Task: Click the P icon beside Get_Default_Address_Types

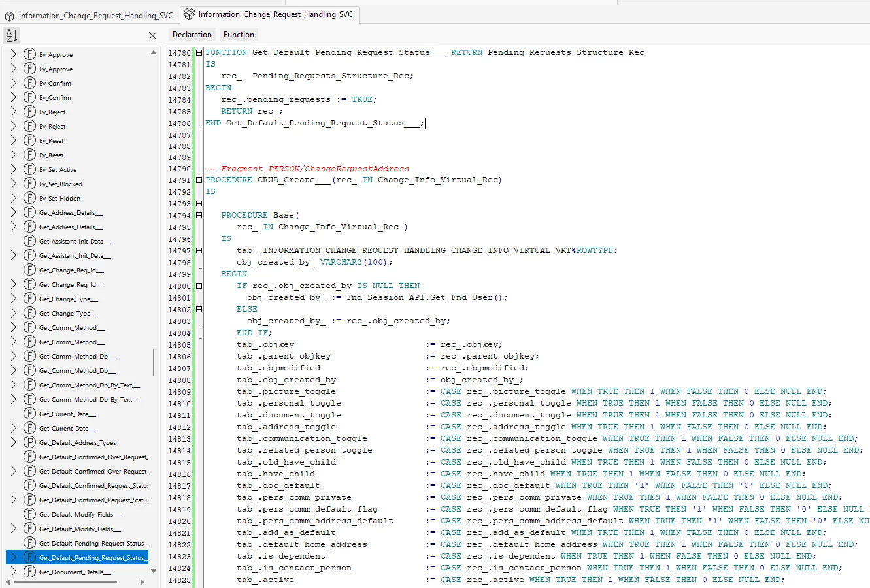Action: (29, 442)
